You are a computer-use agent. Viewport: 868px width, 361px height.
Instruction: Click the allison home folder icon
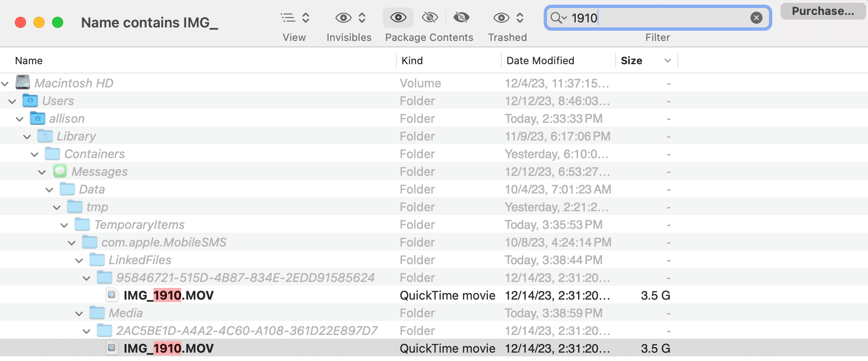coord(38,118)
